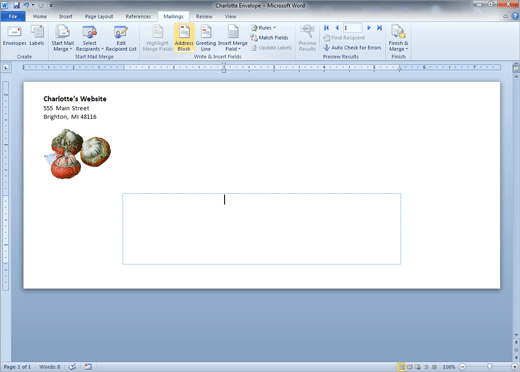The height and width of the screenshot is (372, 520).
Task: Insert a Greeting Line
Action: point(206,38)
